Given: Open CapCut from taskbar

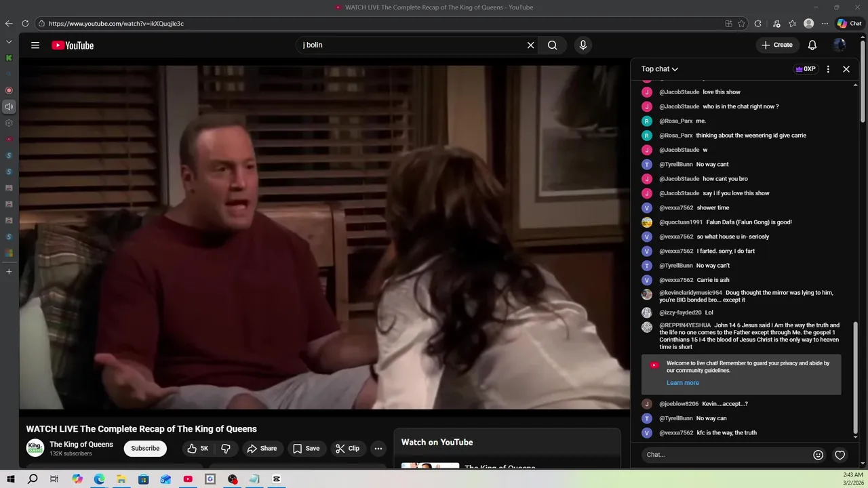Looking at the screenshot, I should 277,479.
